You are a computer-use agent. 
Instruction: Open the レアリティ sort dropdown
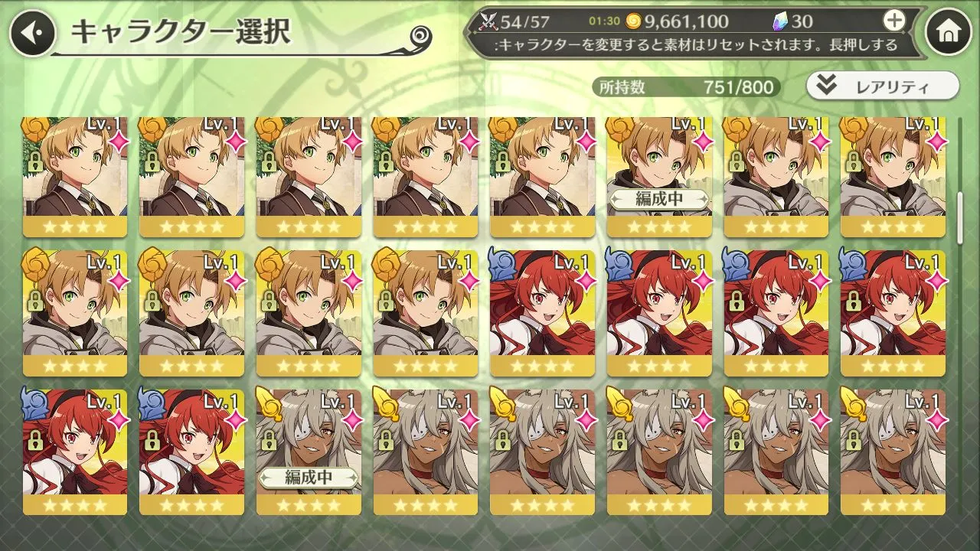pos(882,86)
